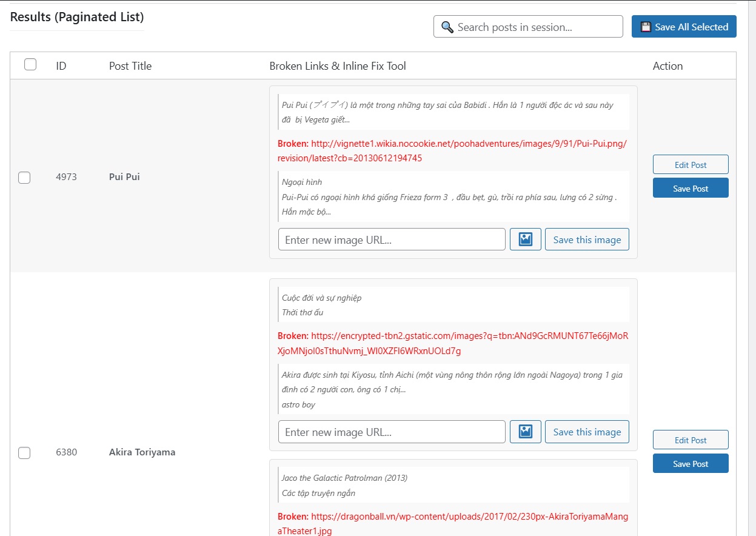The width and height of the screenshot is (756, 536).
Task: Click the 'Ngoại hình' context excerpt
Action: coord(302,182)
